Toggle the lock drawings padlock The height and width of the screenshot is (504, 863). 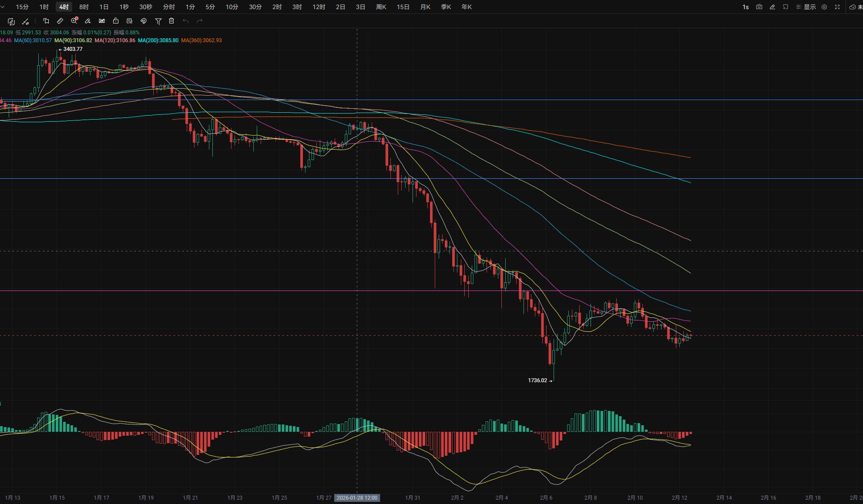[x=116, y=21]
